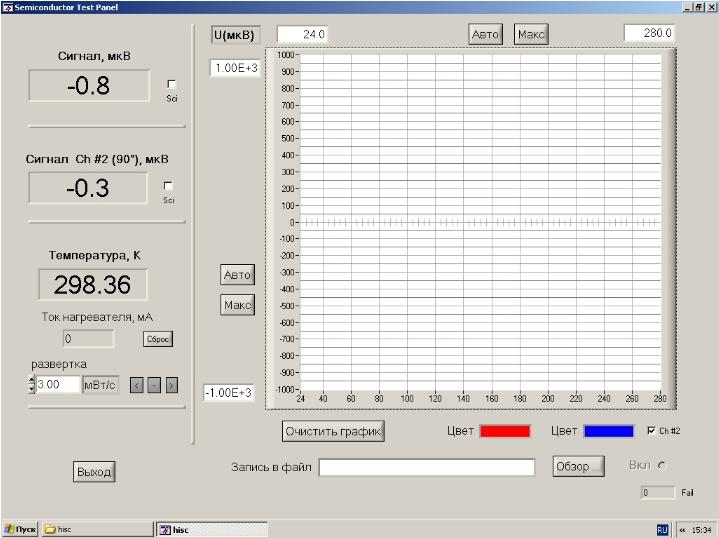Click the taskbar clock 15:34
Screen dimensions: 719x538
pos(701,530)
